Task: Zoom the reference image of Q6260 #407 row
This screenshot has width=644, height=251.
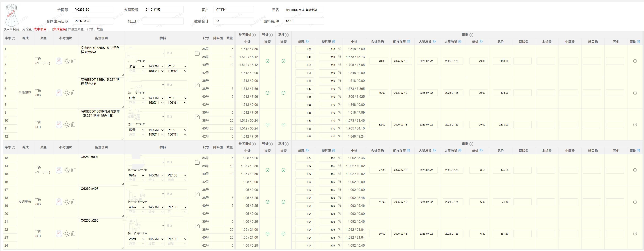Action: tap(67, 202)
